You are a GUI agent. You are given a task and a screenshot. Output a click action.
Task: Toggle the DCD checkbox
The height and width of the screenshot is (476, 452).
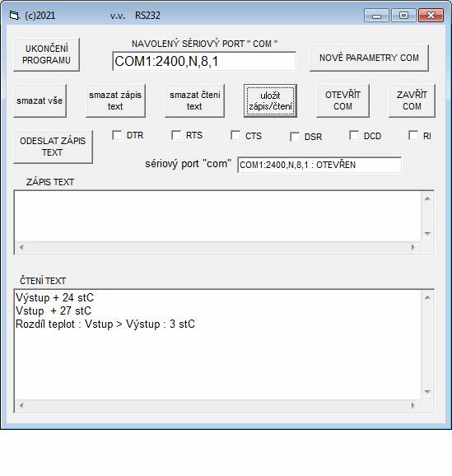(x=354, y=135)
